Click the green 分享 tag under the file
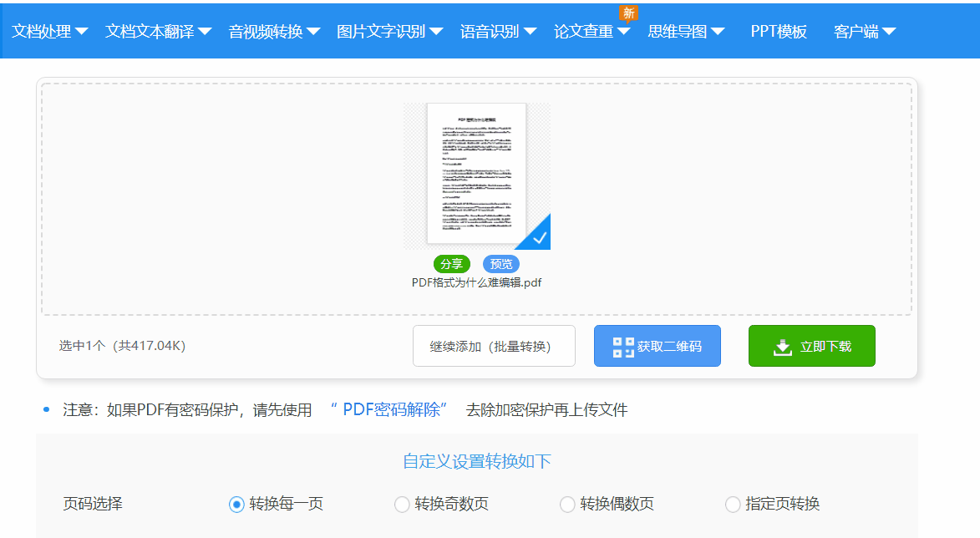The height and width of the screenshot is (538, 980). click(451, 263)
